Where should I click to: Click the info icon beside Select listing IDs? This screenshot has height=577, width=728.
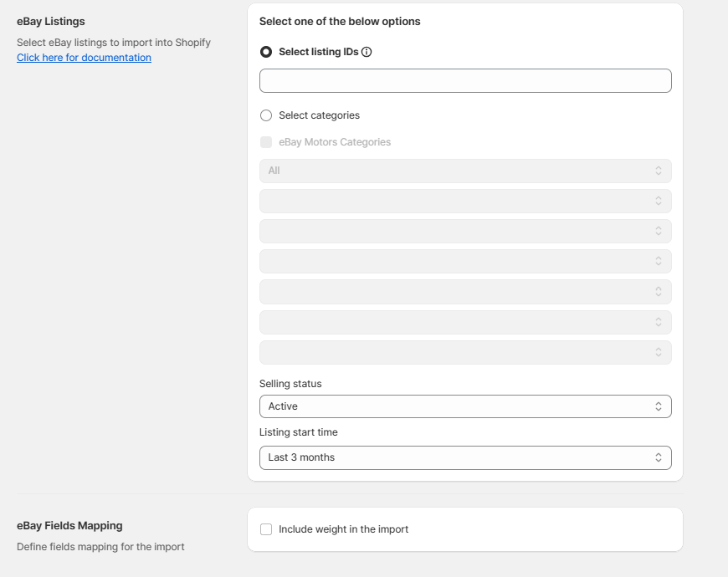(x=367, y=52)
